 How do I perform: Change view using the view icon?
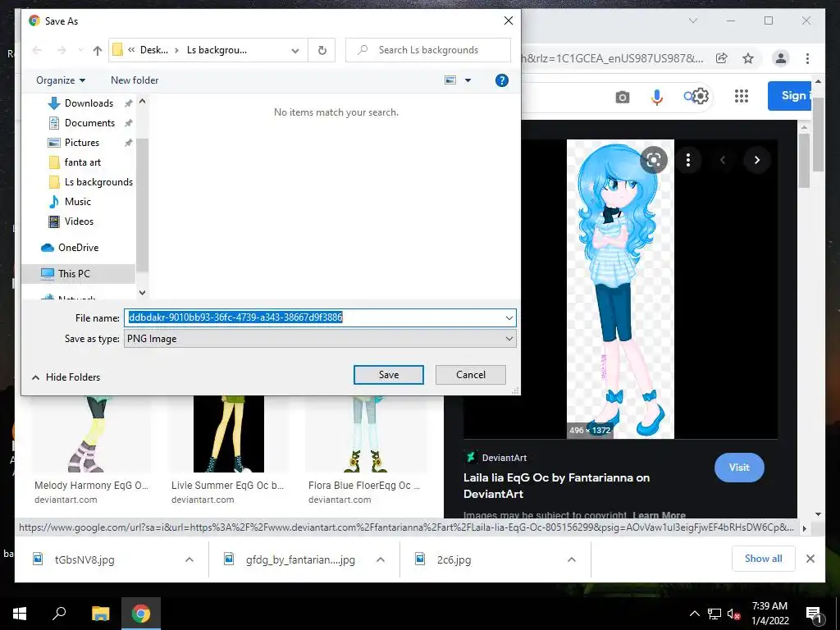450,80
